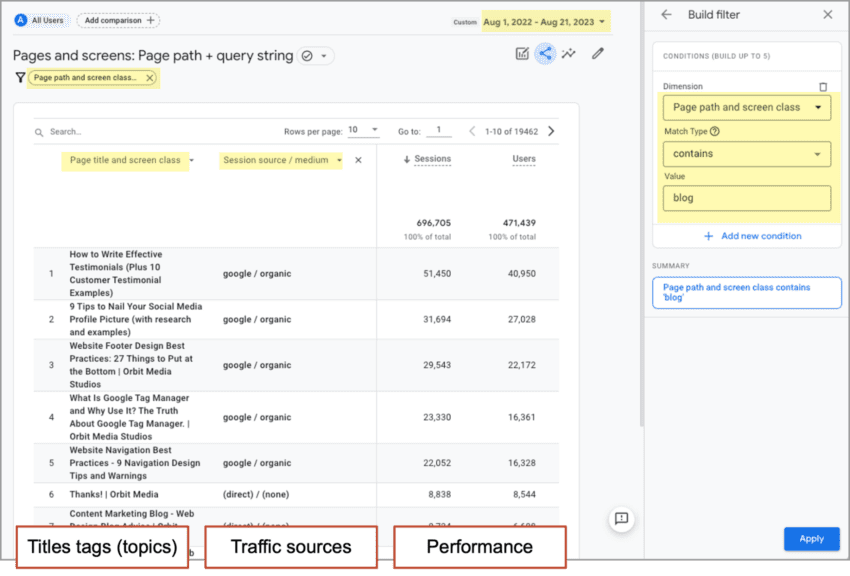Click the edit comparisons chart icon

522,54
